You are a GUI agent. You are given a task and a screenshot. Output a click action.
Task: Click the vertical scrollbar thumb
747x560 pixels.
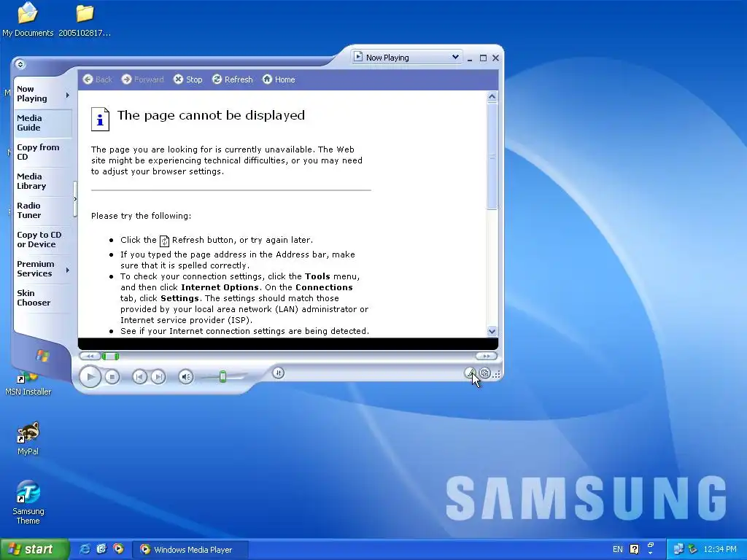(x=492, y=156)
